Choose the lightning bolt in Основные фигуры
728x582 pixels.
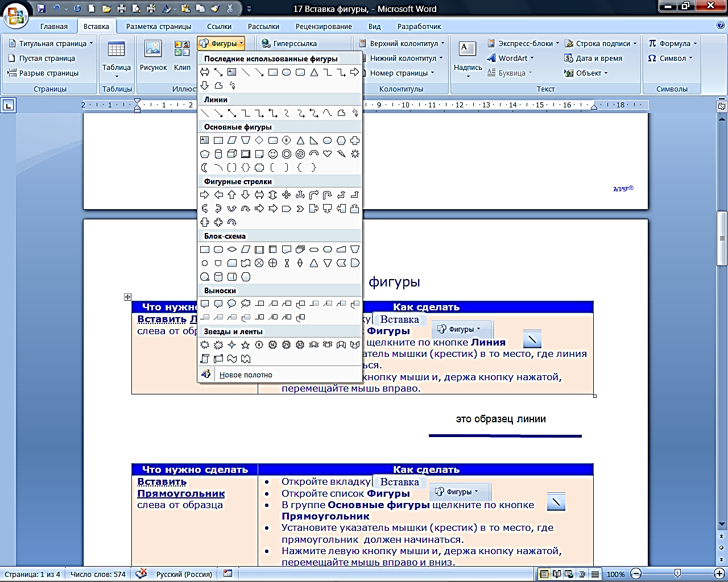coord(341,154)
